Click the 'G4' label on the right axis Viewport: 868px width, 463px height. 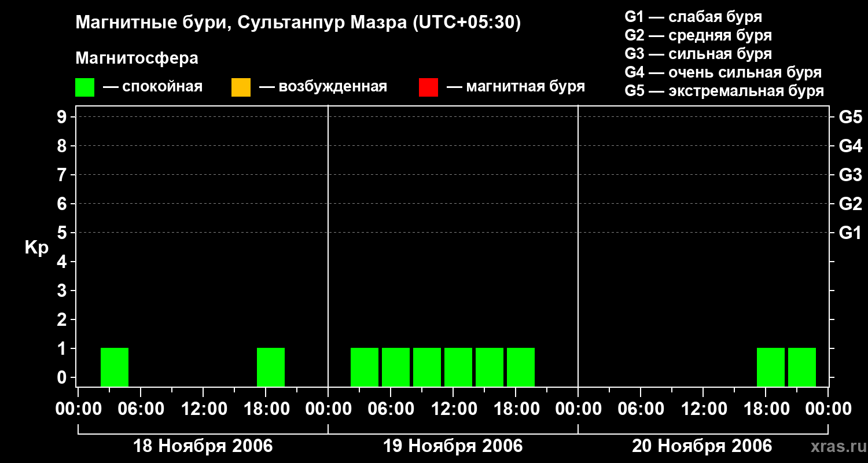[850, 146]
